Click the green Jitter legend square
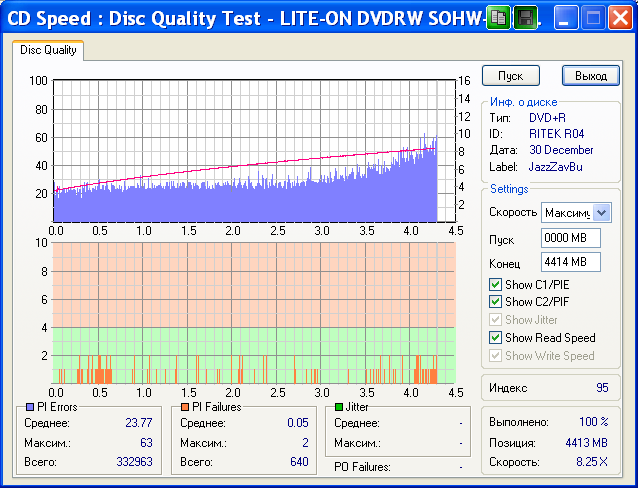This screenshot has height=488, width=638. tap(339, 407)
